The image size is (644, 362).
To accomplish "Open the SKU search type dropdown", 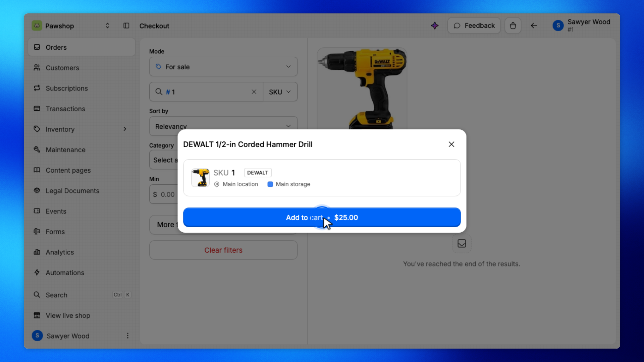I will click(280, 92).
